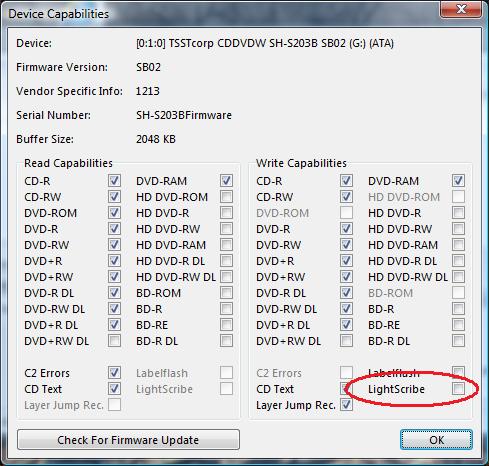The image size is (489, 466).
Task: Toggle DVD+R DL checkbox under Write Capabilities
Action: 346,325
